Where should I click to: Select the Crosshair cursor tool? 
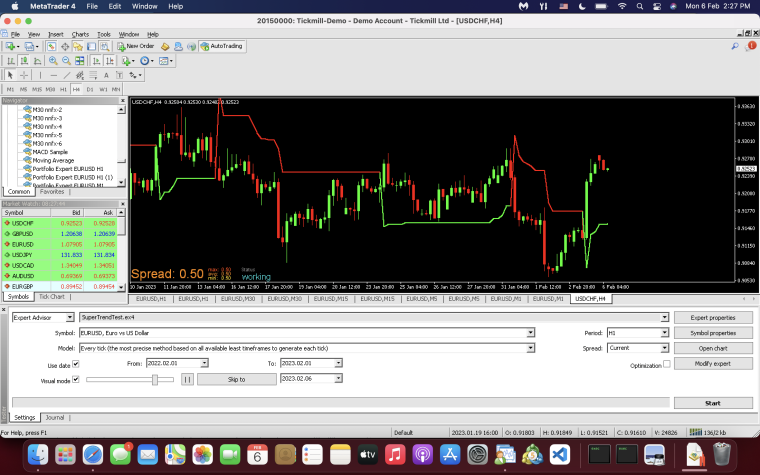pos(24,75)
